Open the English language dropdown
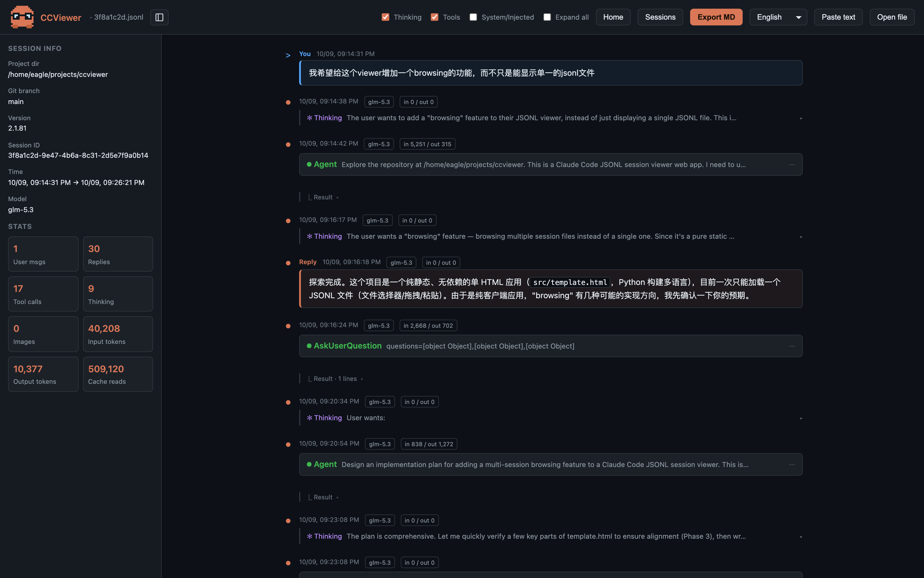 tap(778, 17)
